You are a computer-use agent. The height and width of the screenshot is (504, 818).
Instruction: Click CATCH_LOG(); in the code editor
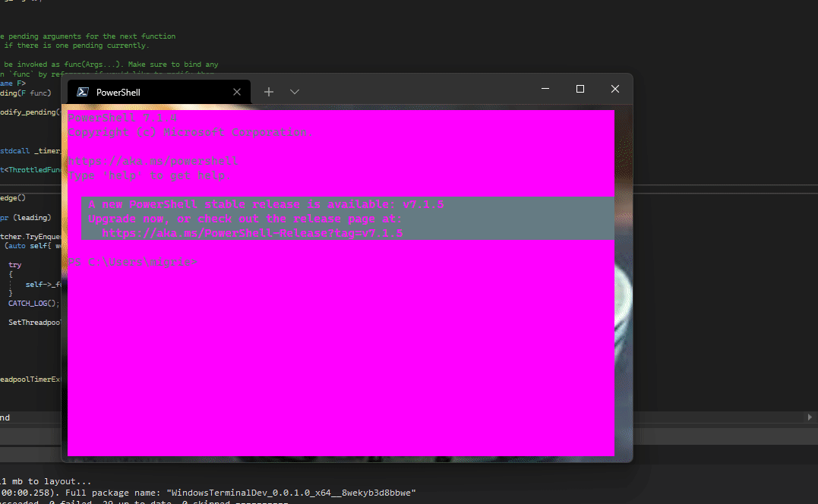(34, 304)
